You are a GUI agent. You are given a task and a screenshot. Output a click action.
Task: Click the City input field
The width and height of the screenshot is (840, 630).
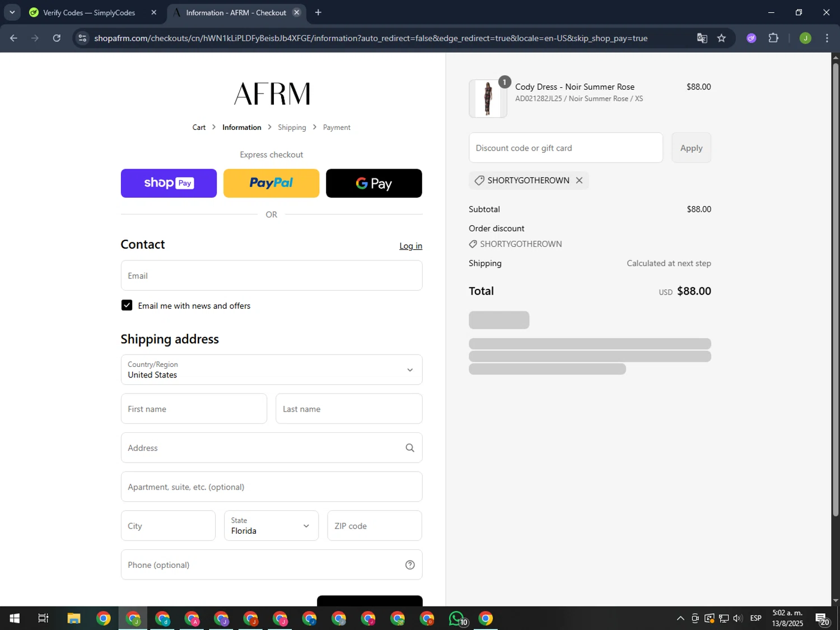(168, 525)
